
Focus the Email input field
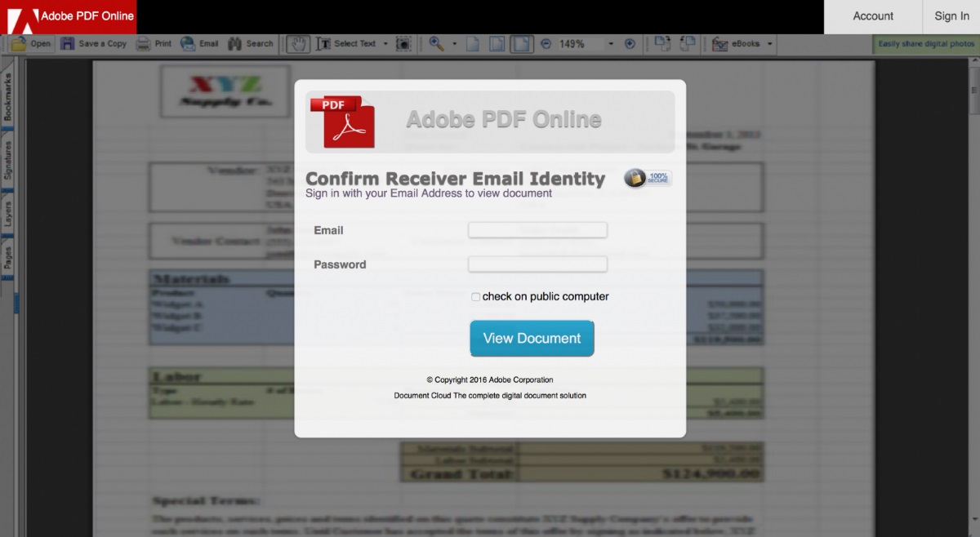click(x=537, y=230)
